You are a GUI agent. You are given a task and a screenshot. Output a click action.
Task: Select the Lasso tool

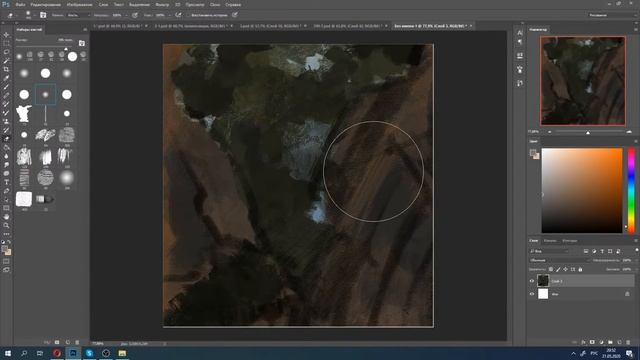pos(6,52)
